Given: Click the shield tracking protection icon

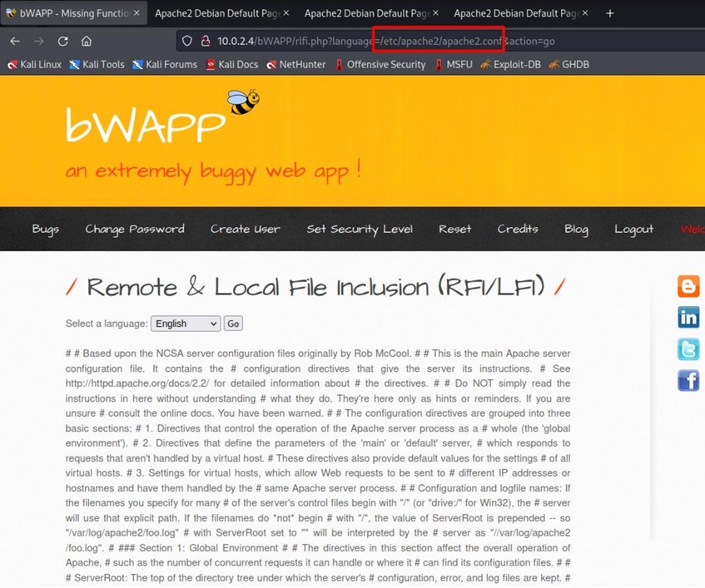Looking at the screenshot, I should (187, 42).
